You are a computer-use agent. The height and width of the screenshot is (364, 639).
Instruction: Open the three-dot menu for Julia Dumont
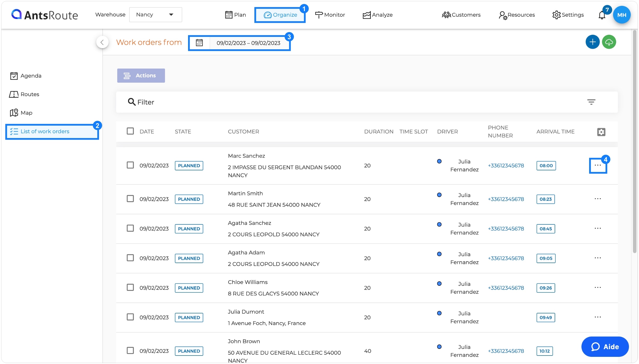pyautogui.click(x=598, y=317)
